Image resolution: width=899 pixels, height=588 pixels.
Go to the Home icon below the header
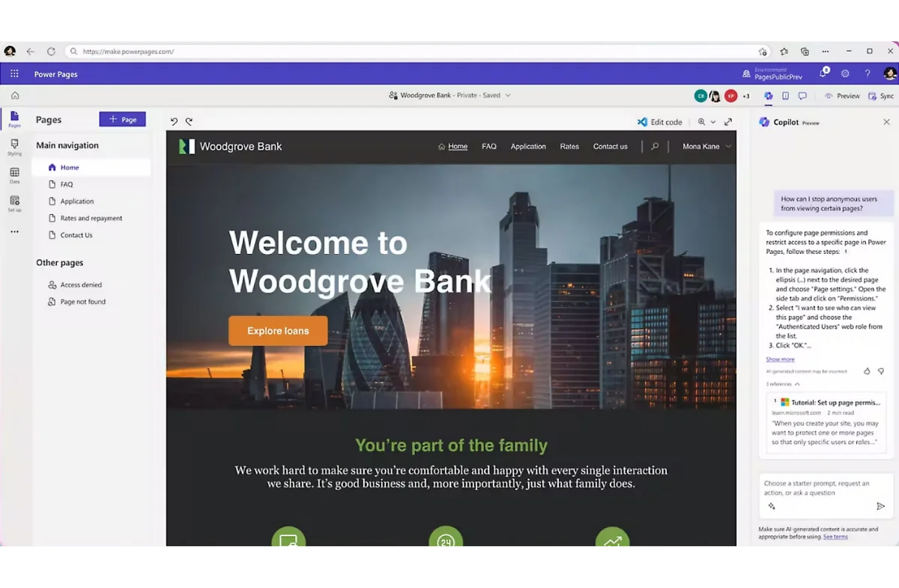coord(15,96)
